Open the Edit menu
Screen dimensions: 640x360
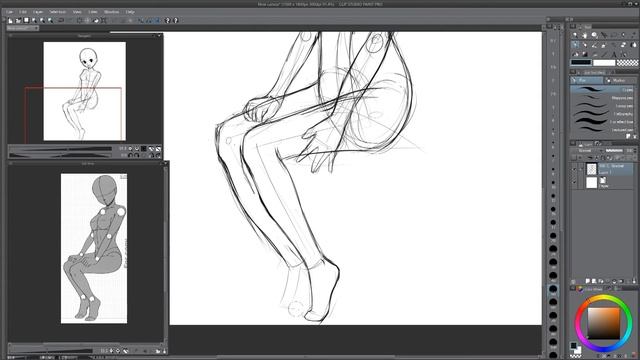click(23, 12)
